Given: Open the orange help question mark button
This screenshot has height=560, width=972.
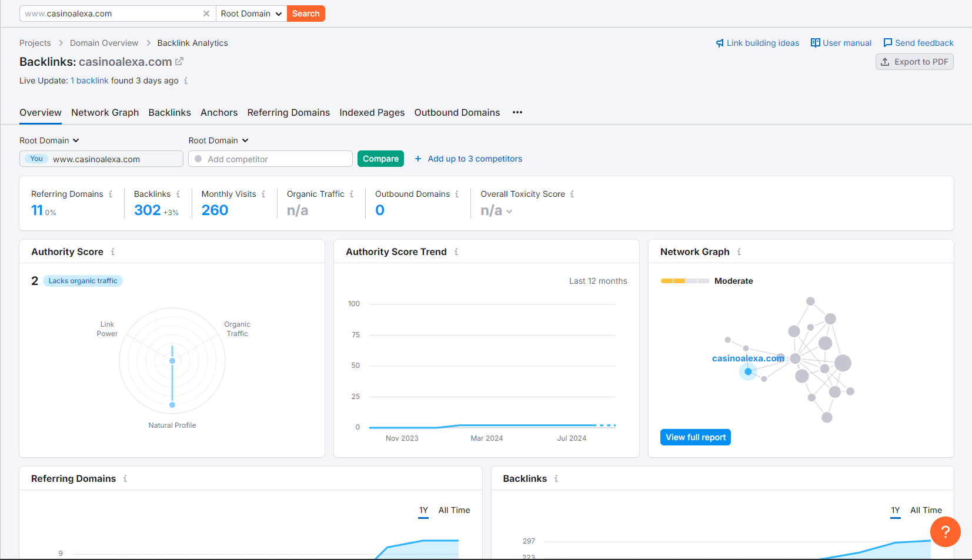Looking at the screenshot, I should coord(945,531).
